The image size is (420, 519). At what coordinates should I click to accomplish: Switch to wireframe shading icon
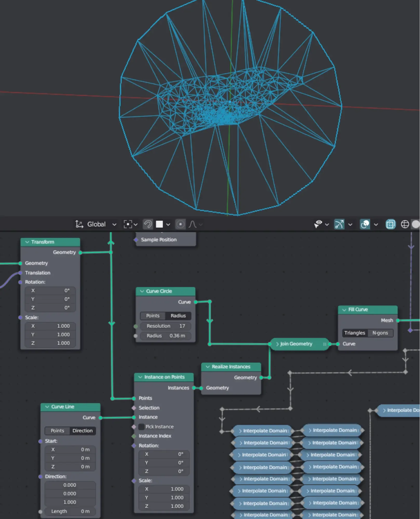[405, 224]
